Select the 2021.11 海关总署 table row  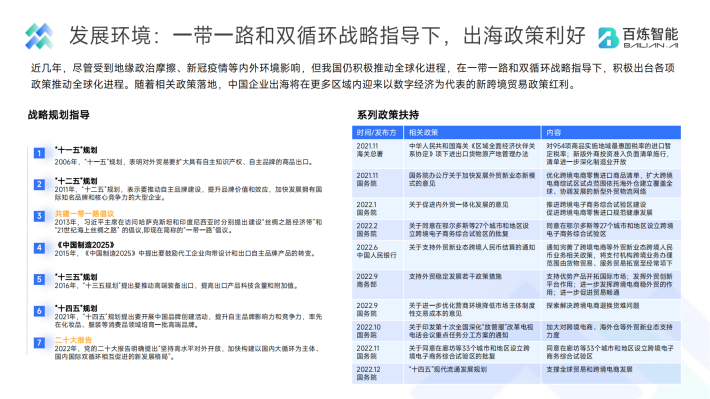(516, 154)
